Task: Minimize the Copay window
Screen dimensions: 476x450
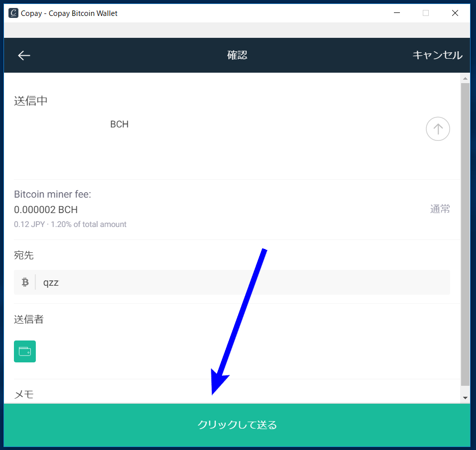Action: point(396,13)
